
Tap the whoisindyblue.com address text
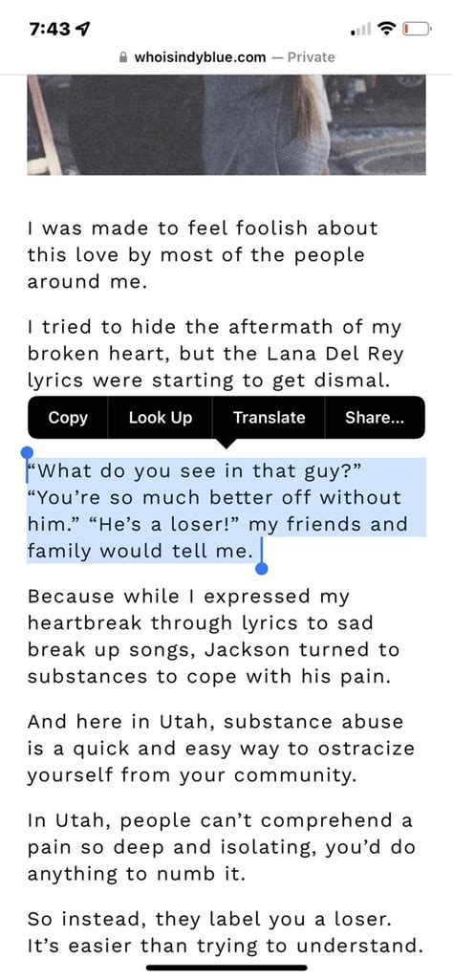(x=200, y=57)
